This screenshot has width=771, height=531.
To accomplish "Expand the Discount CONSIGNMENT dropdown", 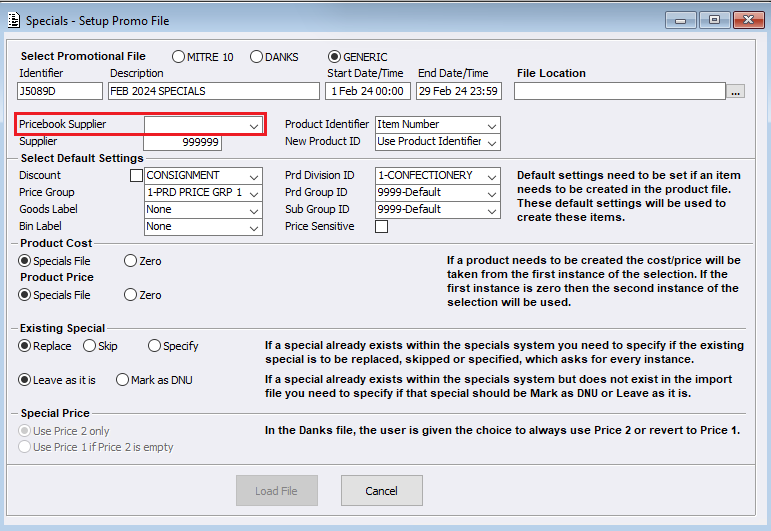I will (203, 176).
